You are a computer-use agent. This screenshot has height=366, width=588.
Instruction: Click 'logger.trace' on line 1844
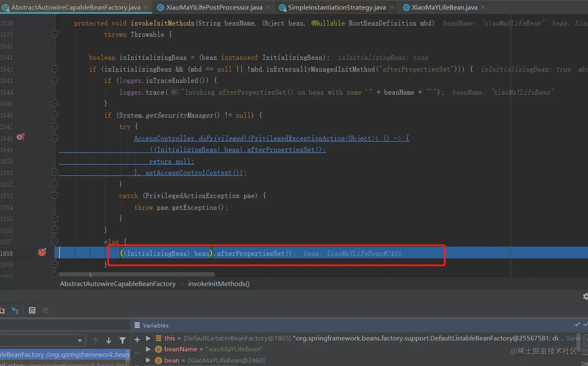(142, 92)
